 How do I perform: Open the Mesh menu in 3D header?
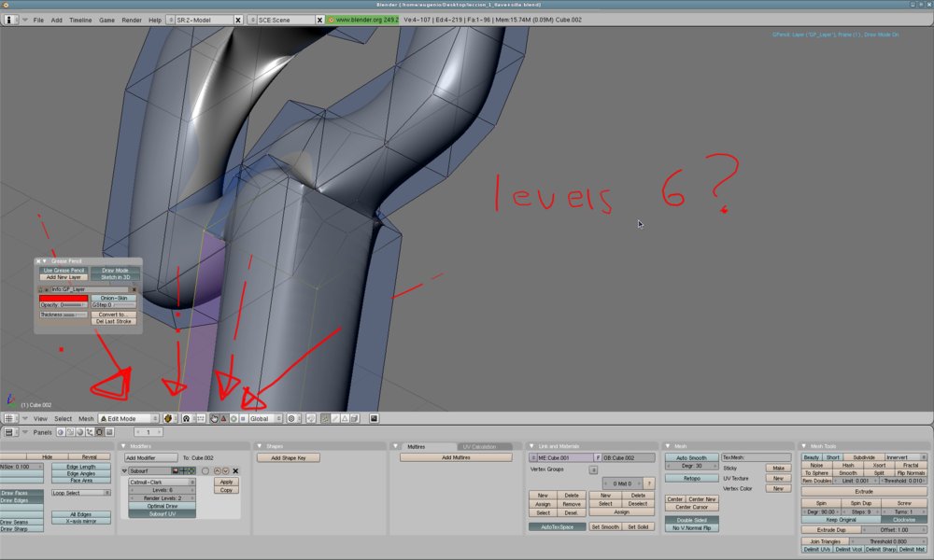coord(86,418)
